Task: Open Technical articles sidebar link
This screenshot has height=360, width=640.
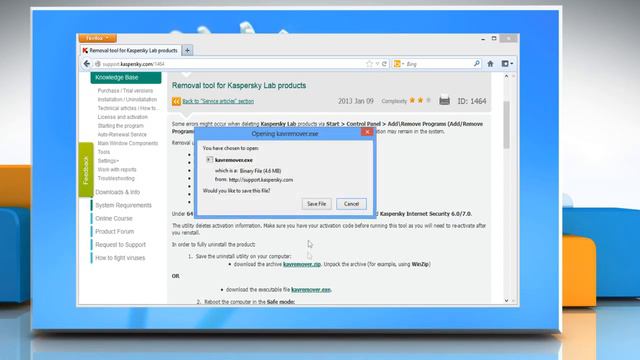Action: point(127,108)
